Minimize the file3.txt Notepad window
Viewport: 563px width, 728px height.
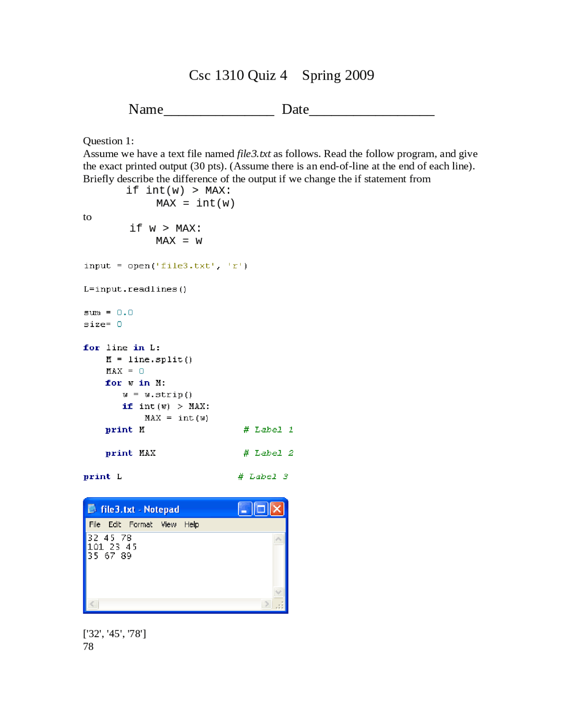point(245,509)
